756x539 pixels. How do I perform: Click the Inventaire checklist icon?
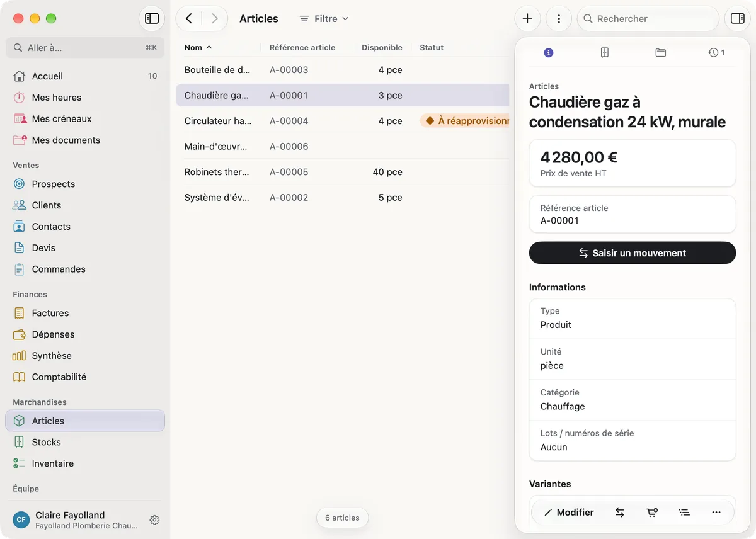(x=20, y=463)
